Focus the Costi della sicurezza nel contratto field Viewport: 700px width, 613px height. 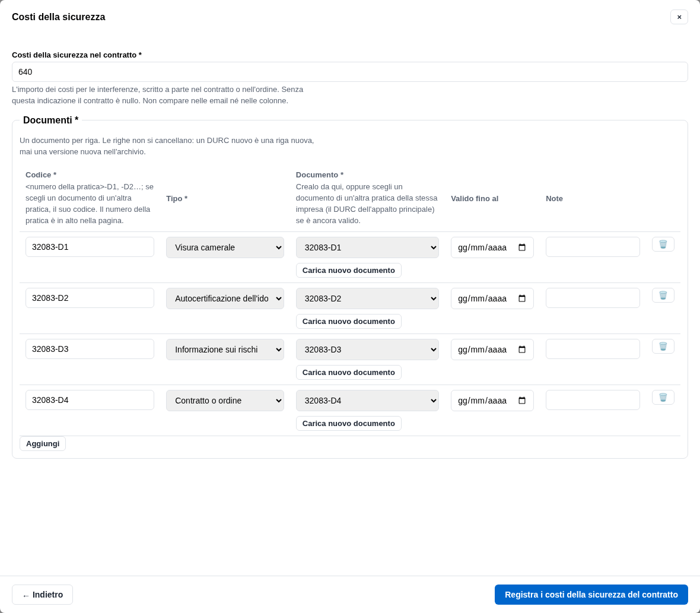tap(350, 72)
